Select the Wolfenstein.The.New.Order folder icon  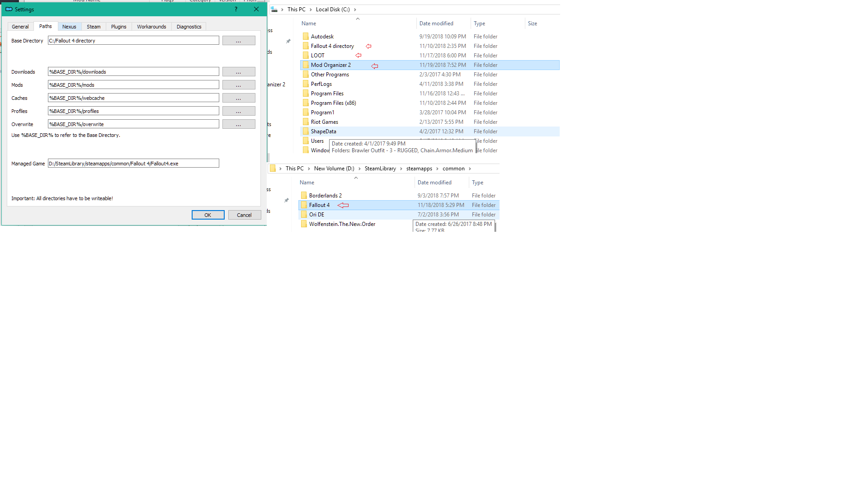point(304,224)
